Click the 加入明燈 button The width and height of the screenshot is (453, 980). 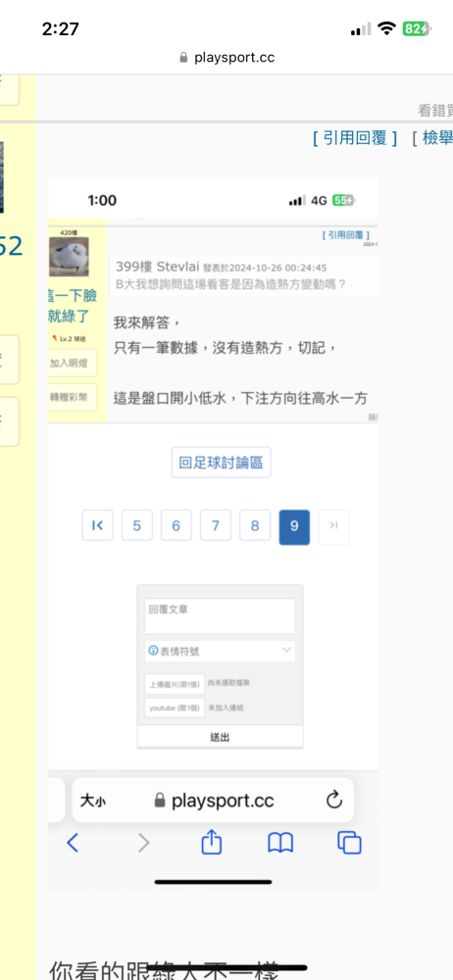pos(73,363)
